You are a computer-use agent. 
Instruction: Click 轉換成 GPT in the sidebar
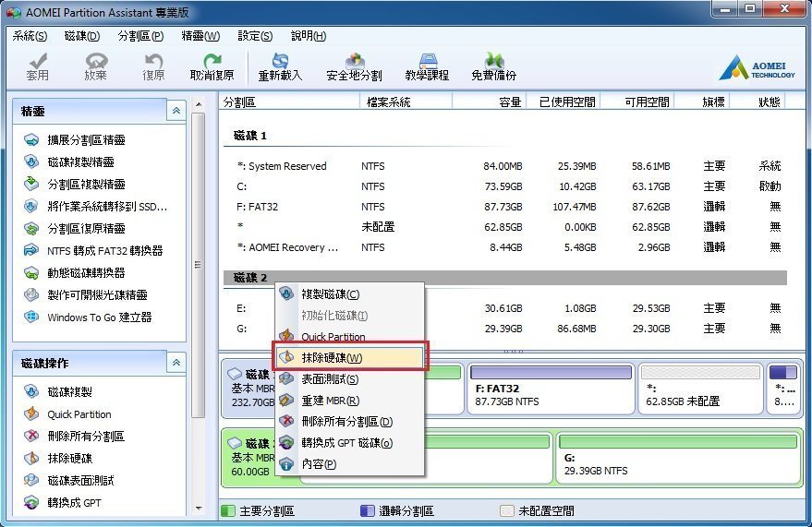click(x=63, y=503)
